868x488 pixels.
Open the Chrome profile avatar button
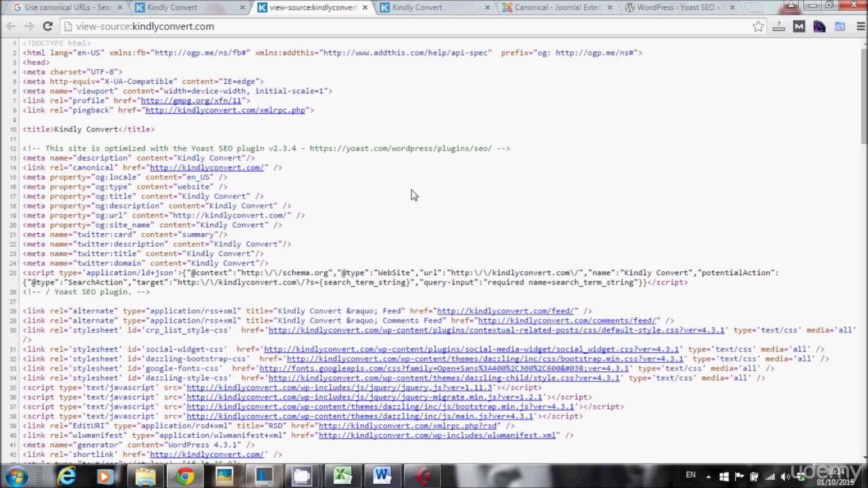[x=791, y=5]
